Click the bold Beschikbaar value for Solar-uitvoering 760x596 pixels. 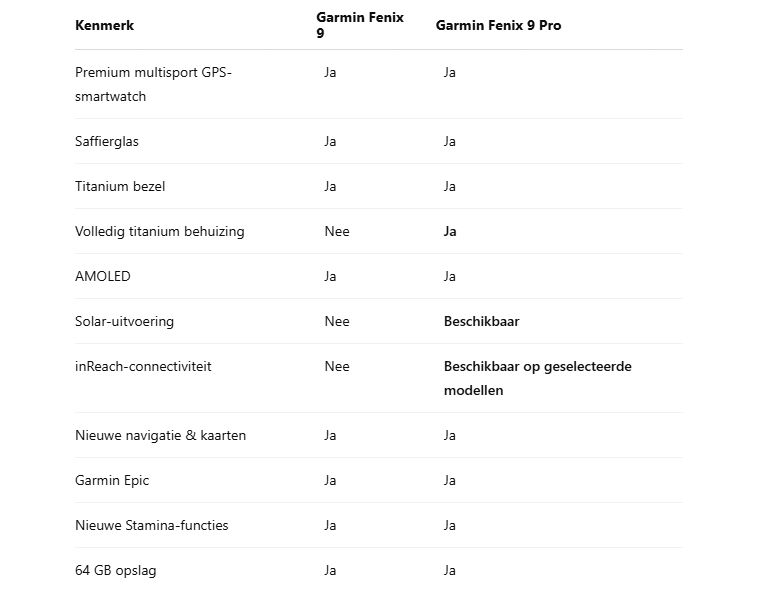pos(481,322)
